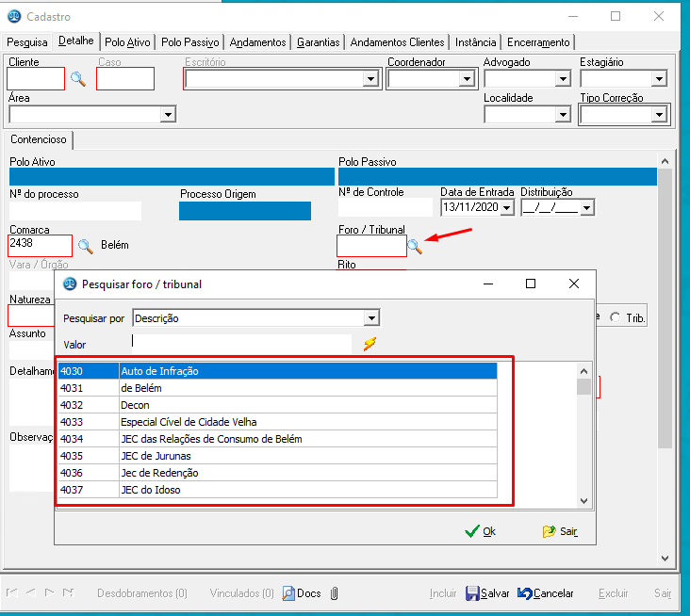Image resolution: width=690 pixels, height=616 pixels.
Task: Go to last record navigation arrow
Action: tap(68, 592)
